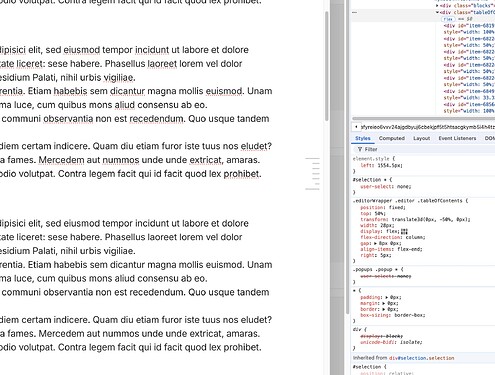Expand the div class="blocks" DOM node

(x=437, y=6)
